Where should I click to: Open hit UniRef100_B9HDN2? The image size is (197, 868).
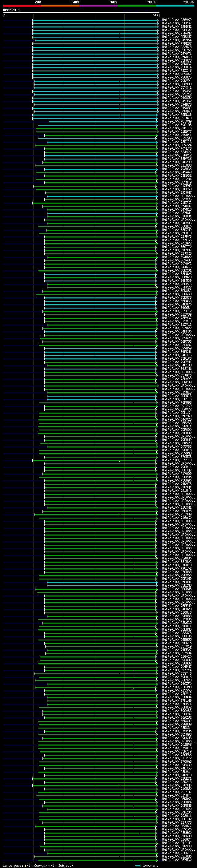point(177,26)
